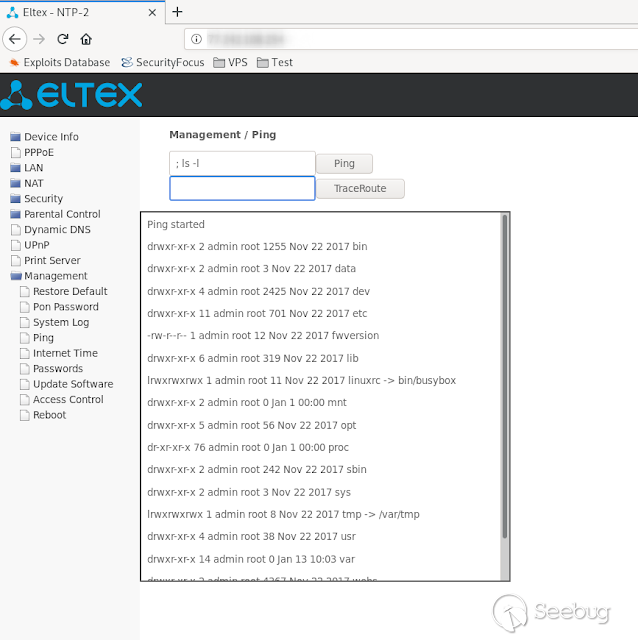638x640 pixels.
Task: Open the Test bookmarks folder
Action: [x=275, y=62]
